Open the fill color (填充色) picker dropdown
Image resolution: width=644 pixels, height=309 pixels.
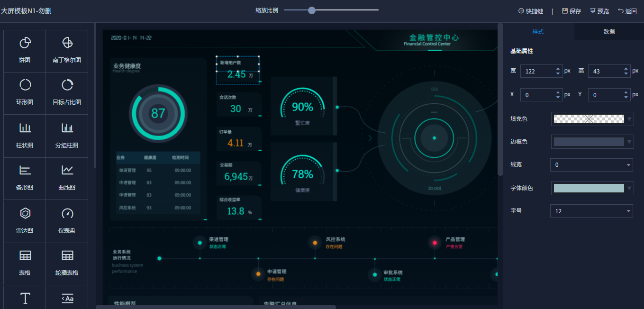point(629,119)
